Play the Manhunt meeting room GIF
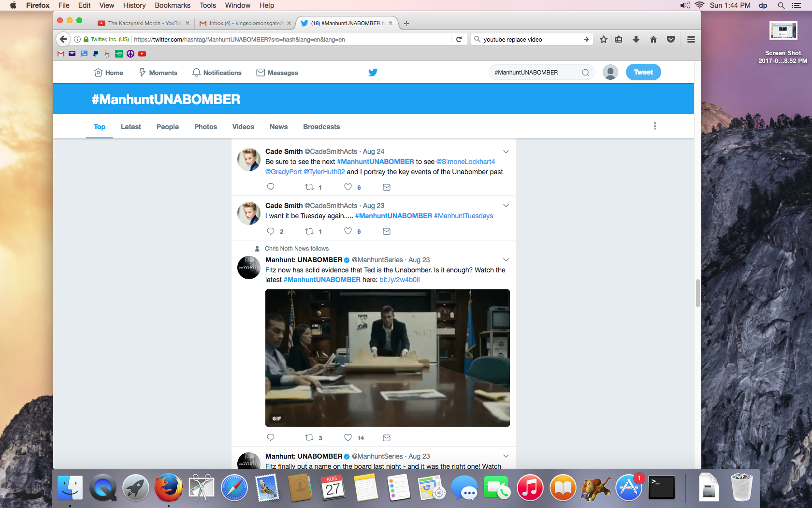 click(388, 358)
